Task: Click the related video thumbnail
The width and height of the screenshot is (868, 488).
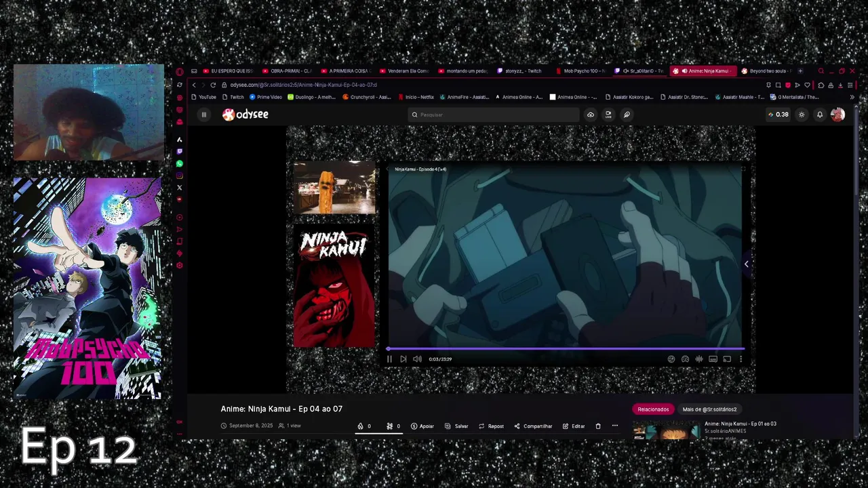Action: [666, 430]
